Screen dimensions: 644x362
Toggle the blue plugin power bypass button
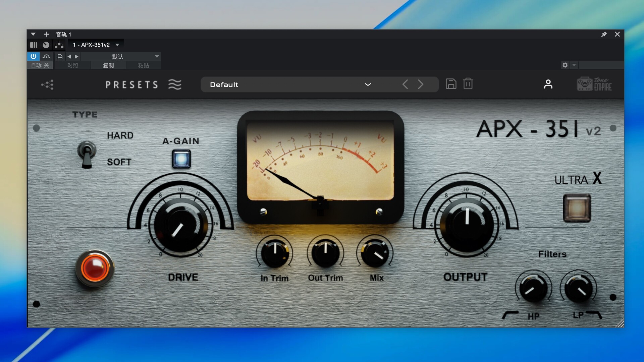click(33, 56)
